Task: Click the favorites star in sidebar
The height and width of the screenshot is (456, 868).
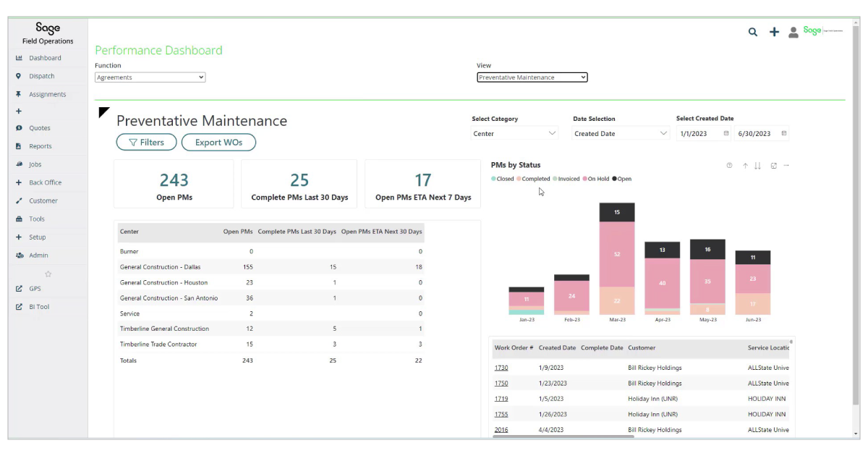Action: (48, 274)
